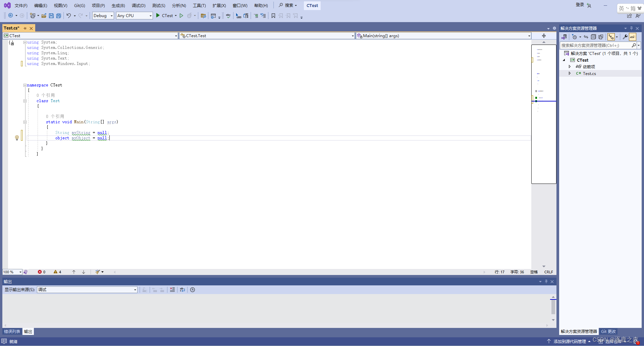The width and height of the screenshot is (644, 346).
Task: Switch to the Git 更改 tab
Action: click(608, 332)
